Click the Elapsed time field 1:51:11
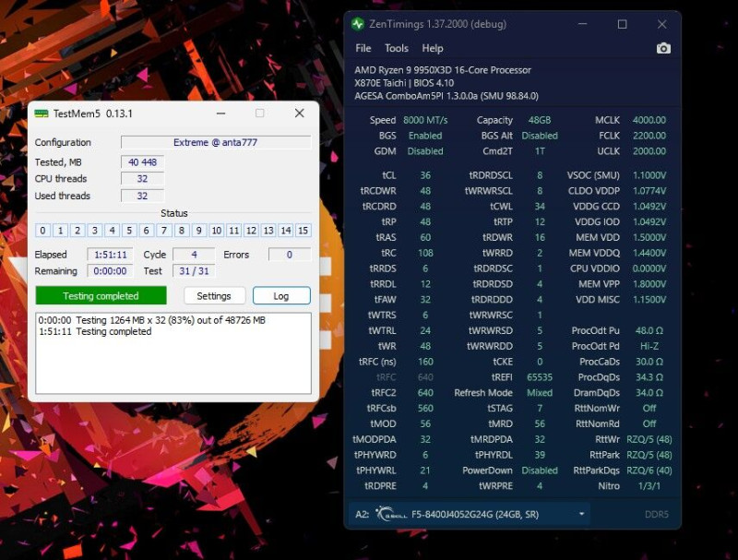Screen dimensions: 738x560 click(110, 255)
